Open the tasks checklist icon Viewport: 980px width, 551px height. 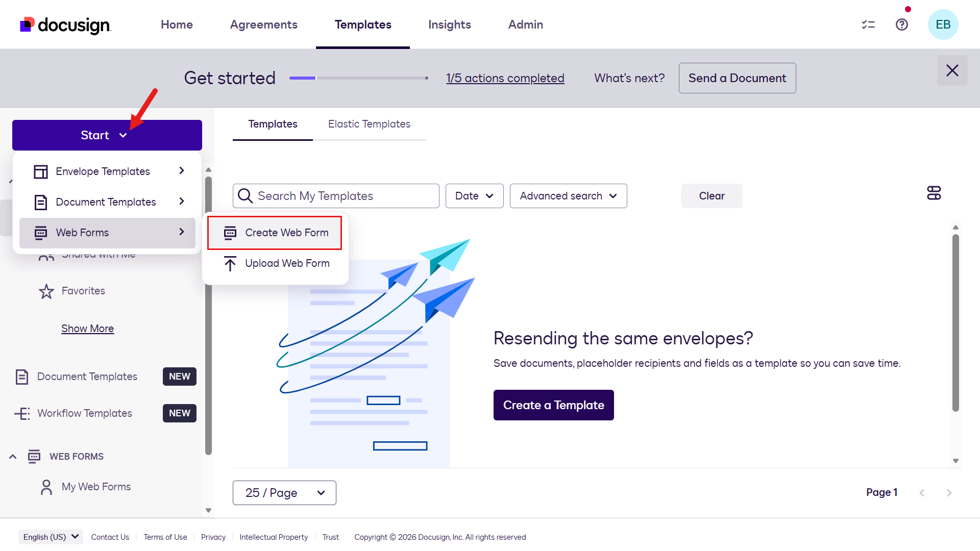coord(868,24)
